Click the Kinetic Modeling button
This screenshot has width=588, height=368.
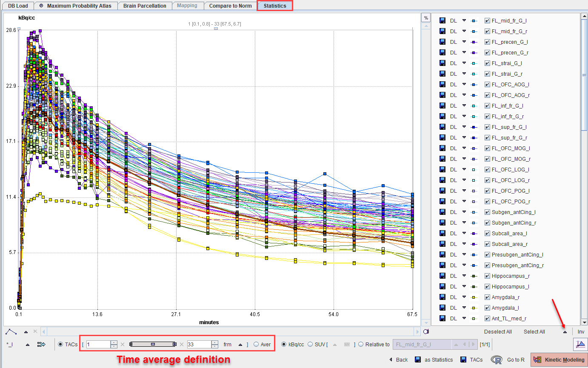point(559,360)
